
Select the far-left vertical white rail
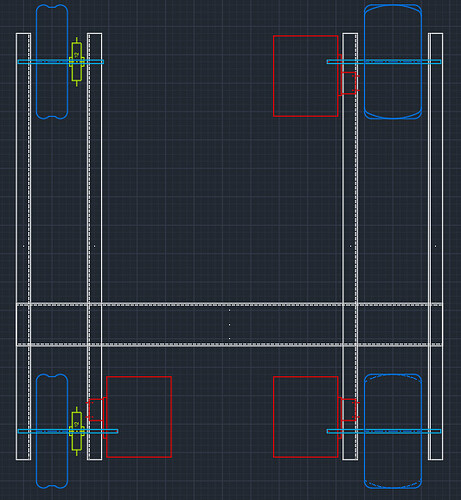24,246
